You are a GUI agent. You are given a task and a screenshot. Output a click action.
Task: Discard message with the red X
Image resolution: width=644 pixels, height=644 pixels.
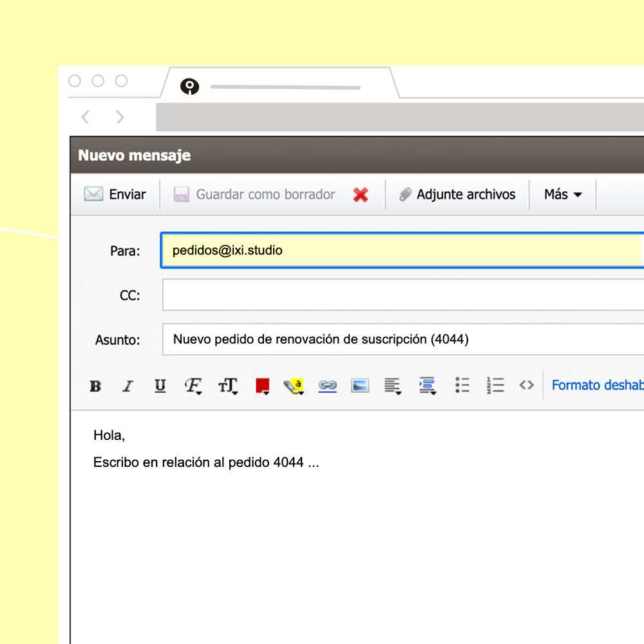[x=361, y=194]
